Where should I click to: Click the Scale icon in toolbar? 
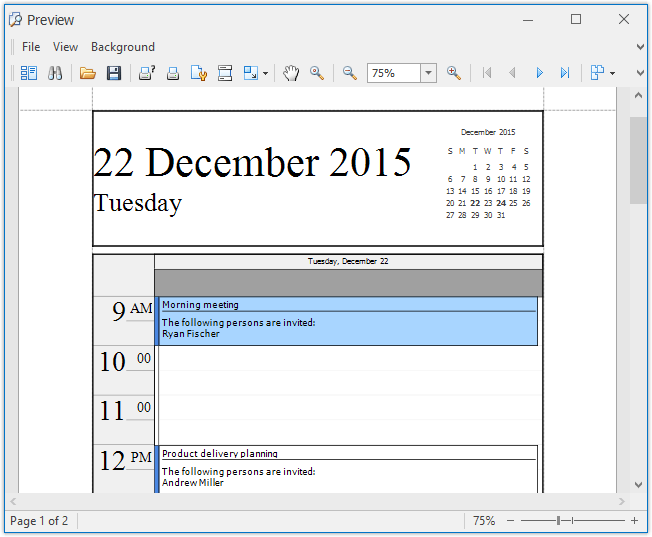click(251, 73)
